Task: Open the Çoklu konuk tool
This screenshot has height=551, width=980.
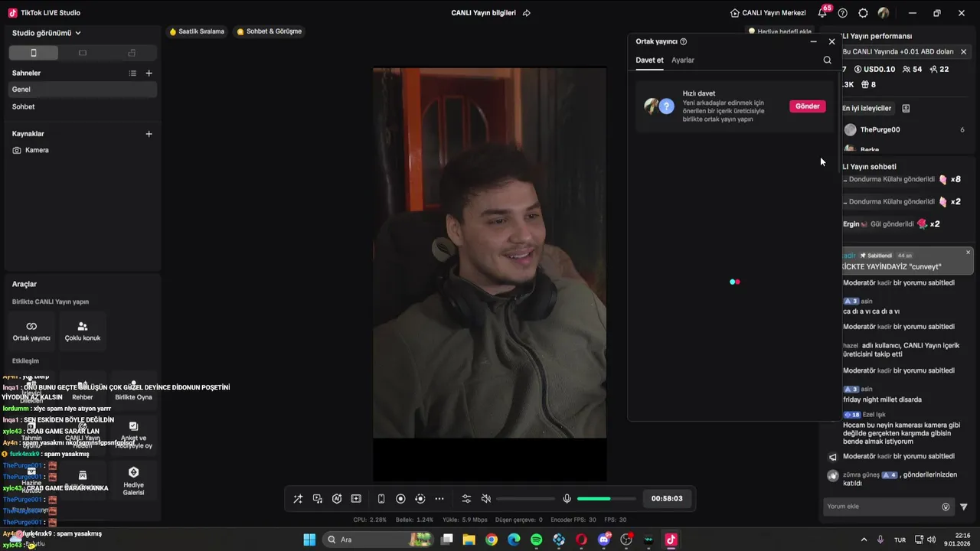Action: click(83, 331)
